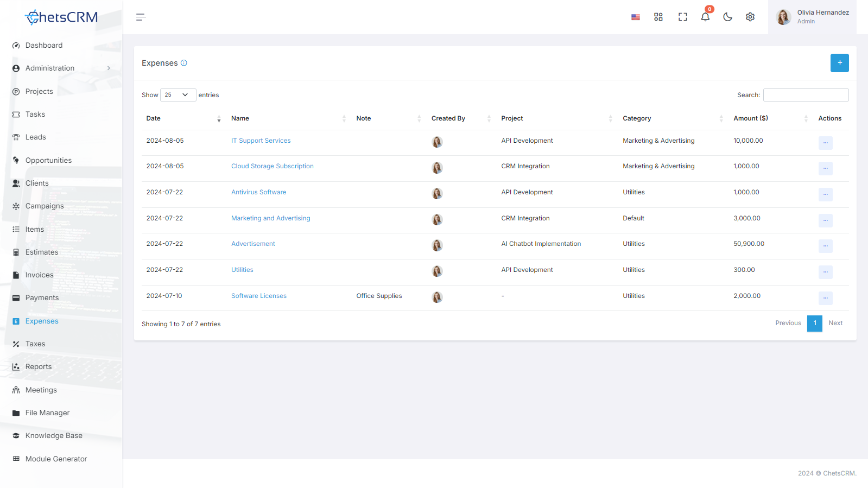This screenshot has height=488, width=868.
Task: Click creator avatar in IT Support Services row
Action: [x=437, y=142]
